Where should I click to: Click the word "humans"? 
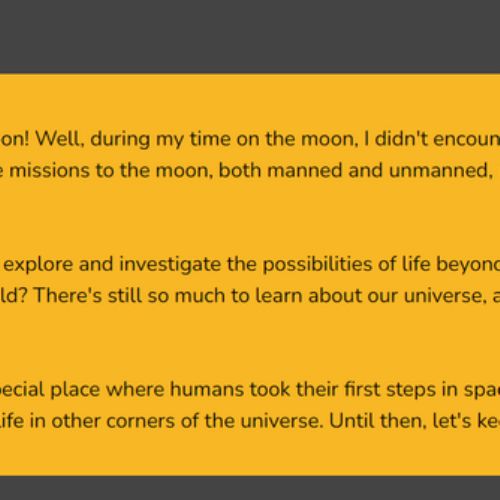click(x=207, y=390)
